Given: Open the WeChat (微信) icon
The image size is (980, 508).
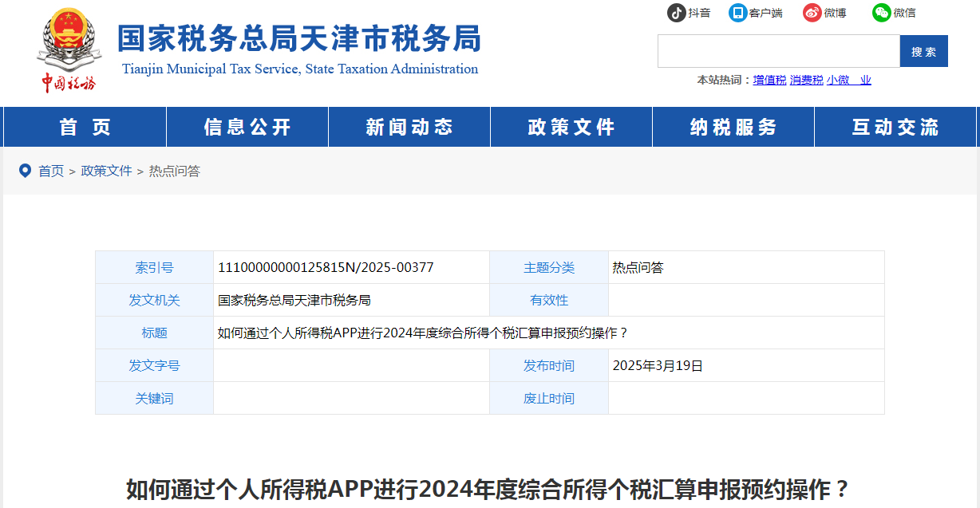Looking at the screenshot, I should (x=881, y=13).
